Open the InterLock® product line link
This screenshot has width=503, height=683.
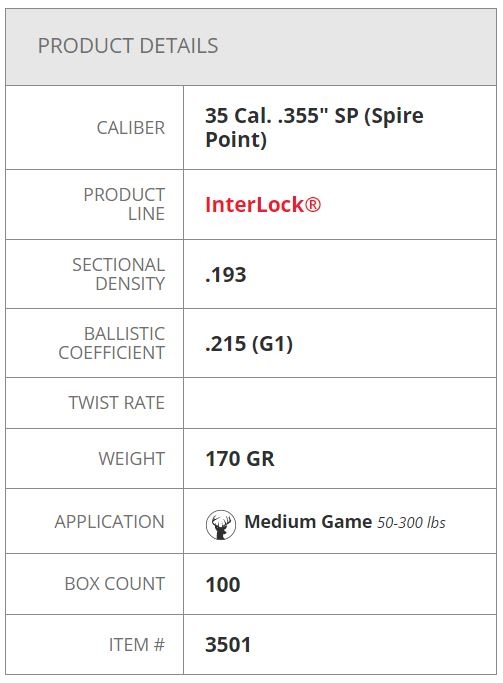(x=263, y=205)
